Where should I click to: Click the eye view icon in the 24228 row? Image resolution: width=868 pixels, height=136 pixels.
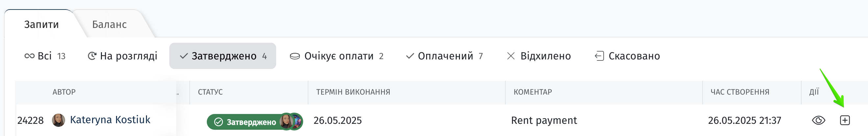[x=818, y=120]
